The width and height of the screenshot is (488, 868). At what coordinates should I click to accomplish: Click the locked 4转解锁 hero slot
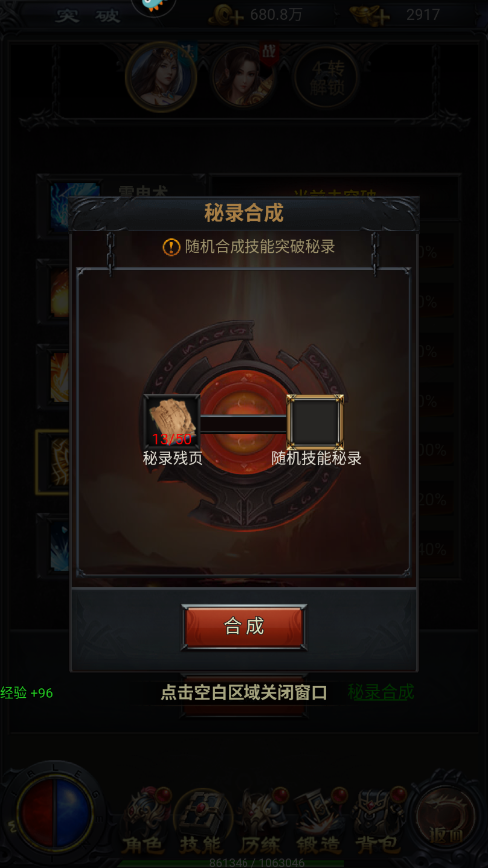(326, 77)
